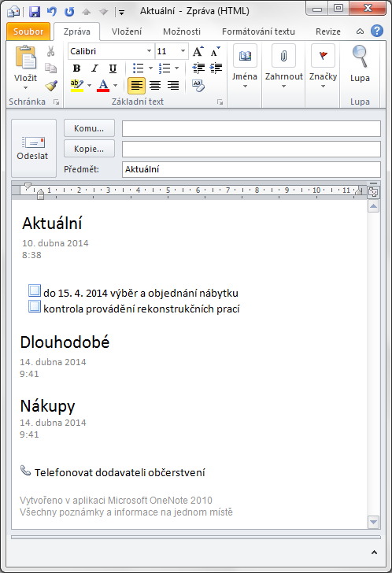Apply yellow text highlight color
Viewport: 392px width, 573px height.
76,86
